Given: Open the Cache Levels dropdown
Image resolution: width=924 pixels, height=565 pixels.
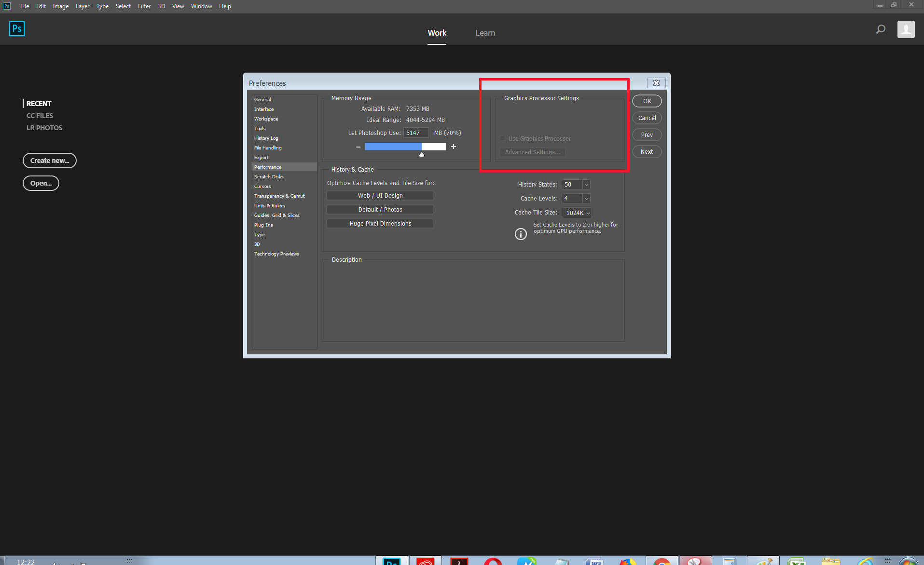Looking at the screenshot, I should click(x=586, y=199).
